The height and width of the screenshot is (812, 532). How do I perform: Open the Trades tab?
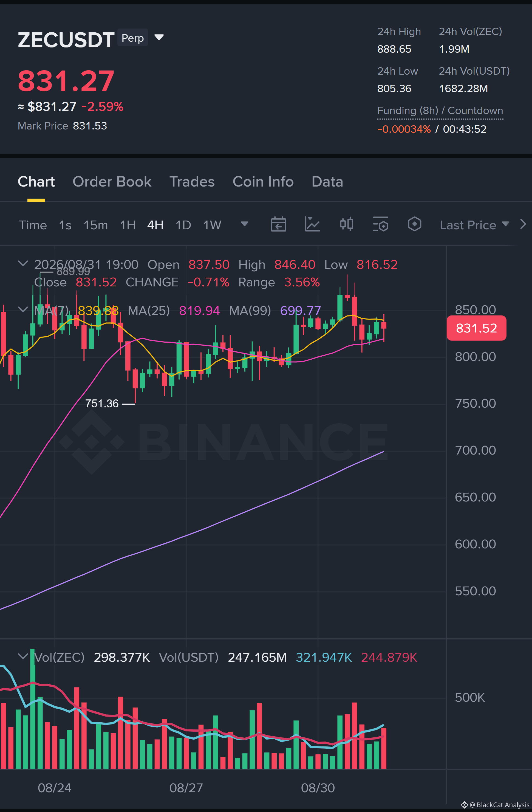(x=192, y=182)
